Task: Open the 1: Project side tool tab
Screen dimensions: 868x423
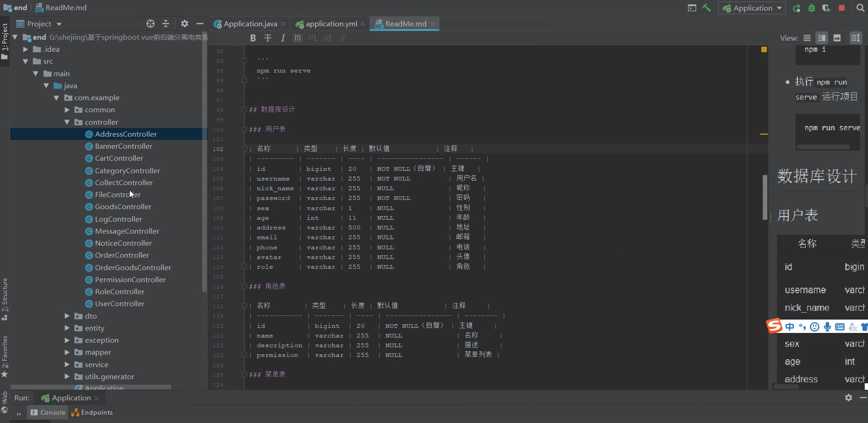Action: click(x=5, y=41)
